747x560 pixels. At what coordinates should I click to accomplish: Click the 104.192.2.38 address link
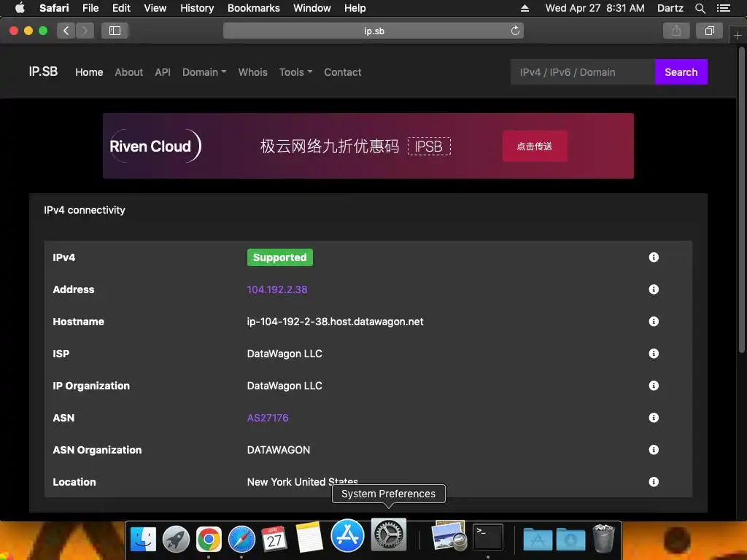tap(277, 289)
